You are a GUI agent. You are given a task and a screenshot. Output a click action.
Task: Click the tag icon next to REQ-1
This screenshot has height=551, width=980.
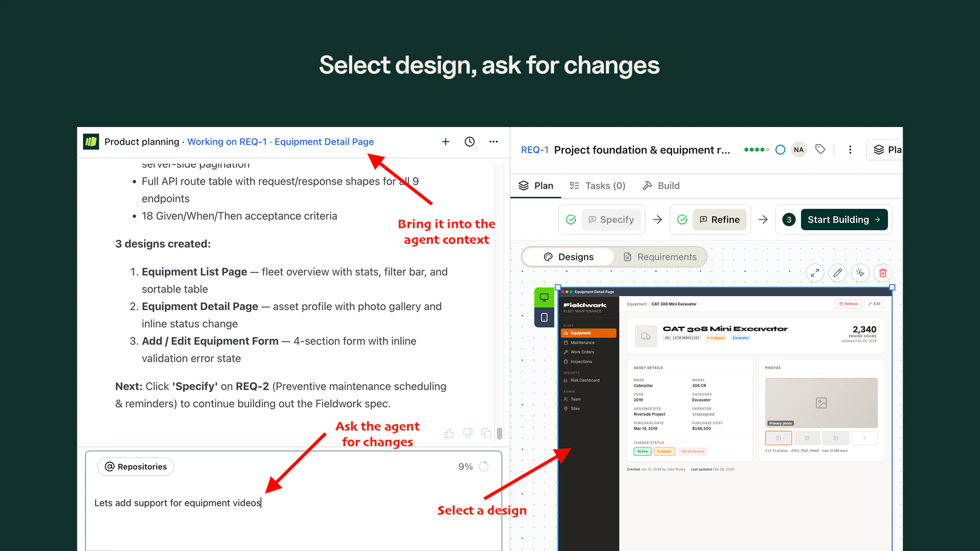[820, 149]
